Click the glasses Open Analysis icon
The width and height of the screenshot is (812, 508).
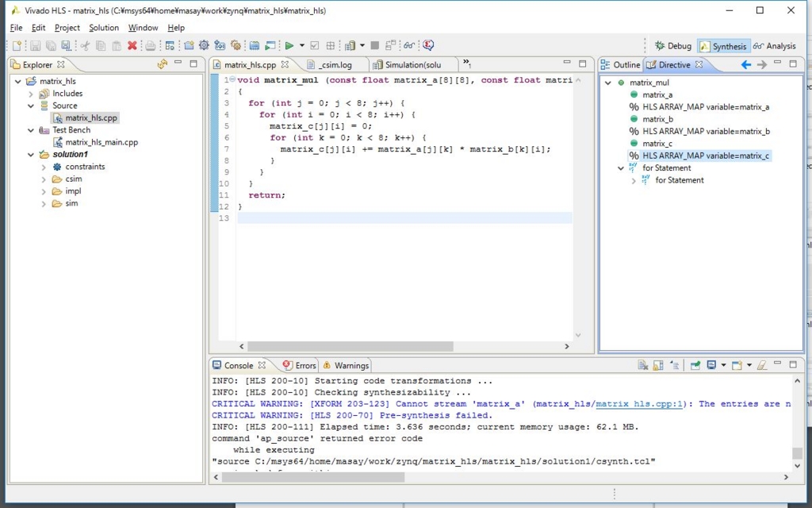pyautogui.click(x=409, y=45)
